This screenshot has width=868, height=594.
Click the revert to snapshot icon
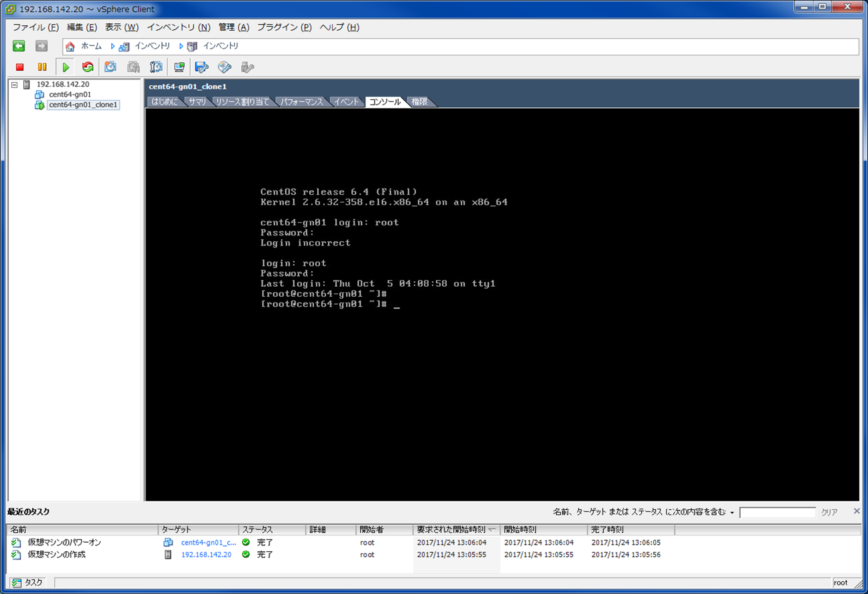point(133,67)
